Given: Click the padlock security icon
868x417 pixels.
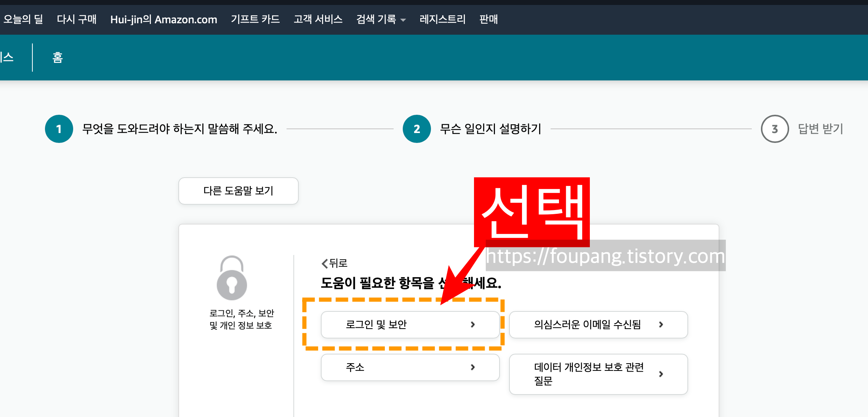Looking at the screenshot, I should [x=232, y=278].
